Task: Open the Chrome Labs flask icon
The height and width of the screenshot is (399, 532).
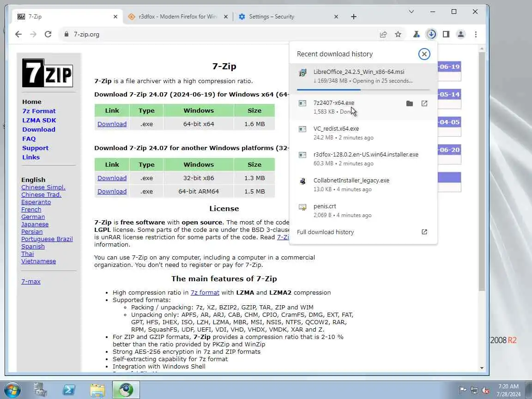Action: coord(416,34)
